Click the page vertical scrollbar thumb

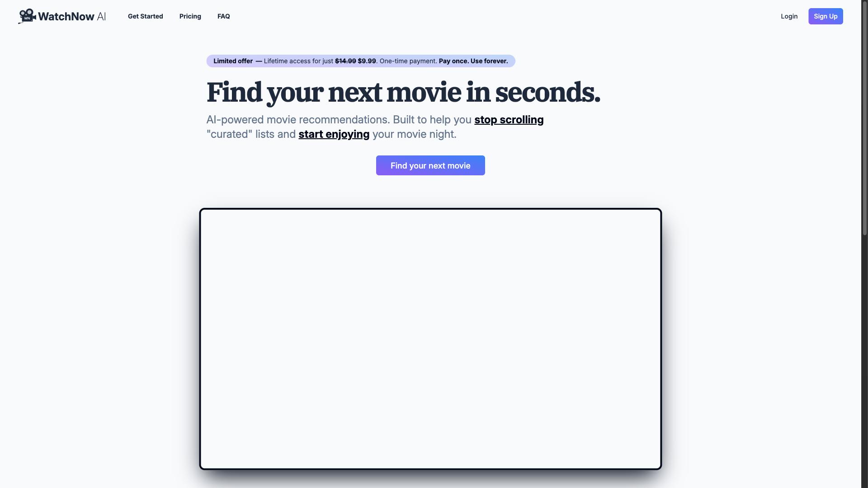click(x=865, y=117)
